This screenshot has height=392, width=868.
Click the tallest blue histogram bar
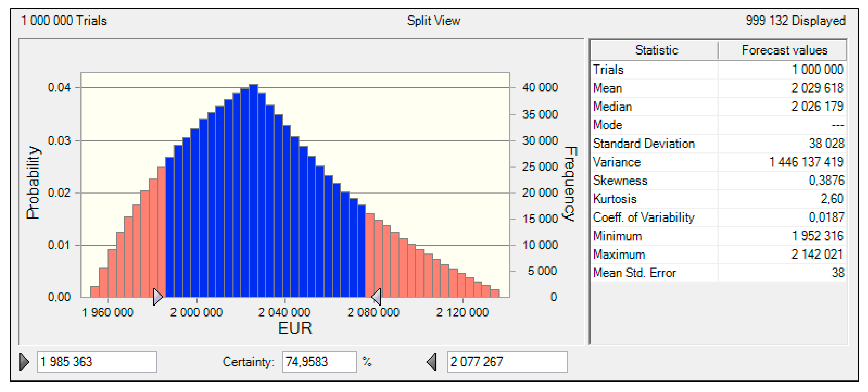[x=253, y=189]
